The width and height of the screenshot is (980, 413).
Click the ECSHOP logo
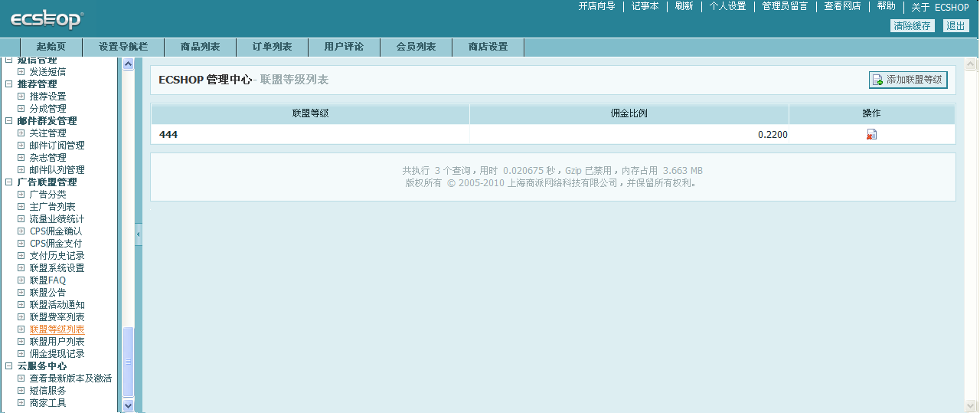tap(47, 20)
